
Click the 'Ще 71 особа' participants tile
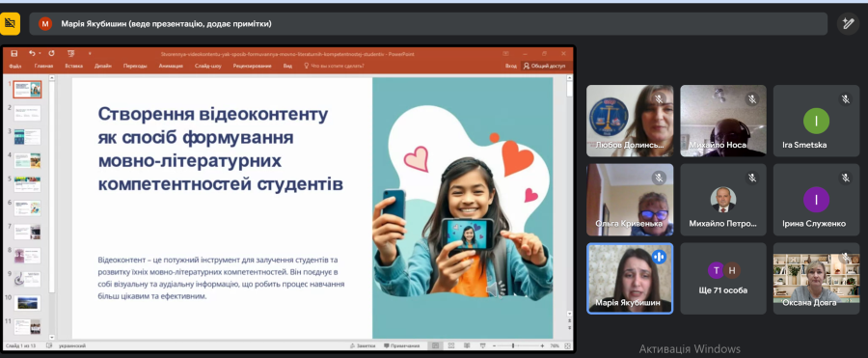click(723, 278)
